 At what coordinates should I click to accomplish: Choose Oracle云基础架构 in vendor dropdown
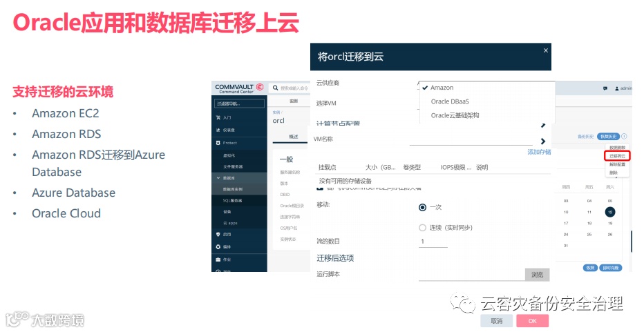point(455,115)
